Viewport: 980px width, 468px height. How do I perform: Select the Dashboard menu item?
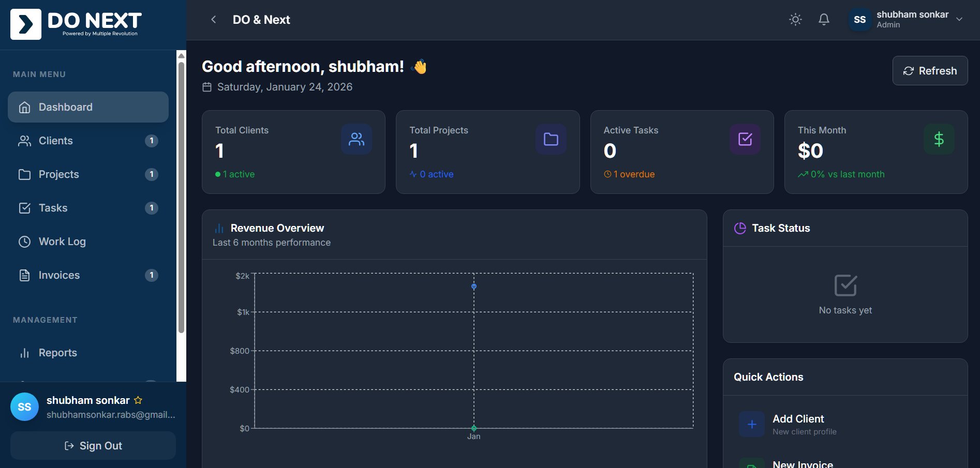pos(65,107)
